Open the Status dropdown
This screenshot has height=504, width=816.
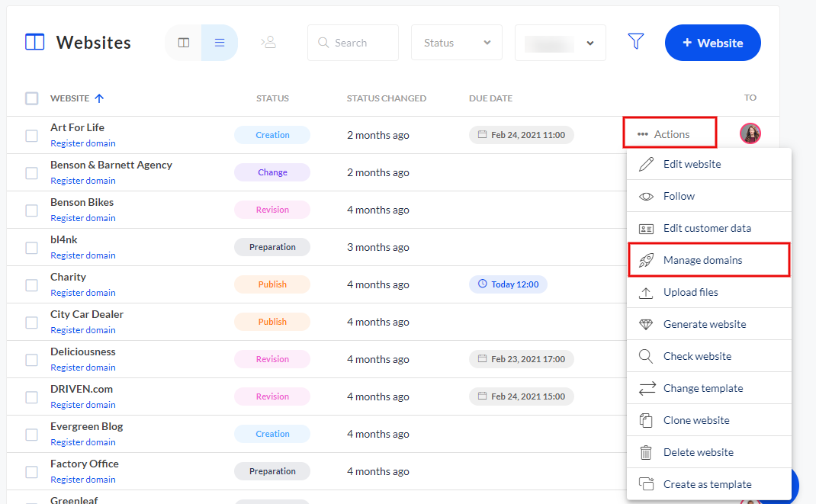456,43
